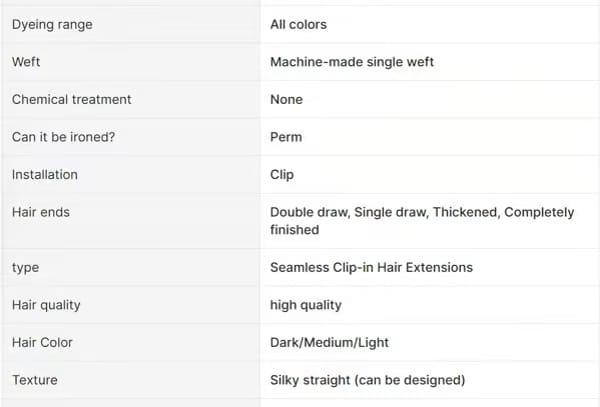Click the "Hair Color" label

pos(42,343)
